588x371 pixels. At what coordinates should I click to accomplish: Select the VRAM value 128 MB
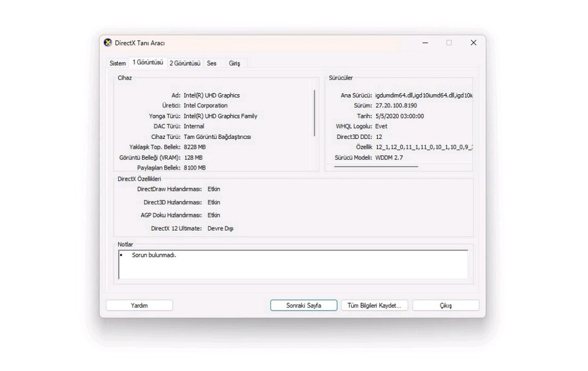pyautogui.click(x=193, y=157)
